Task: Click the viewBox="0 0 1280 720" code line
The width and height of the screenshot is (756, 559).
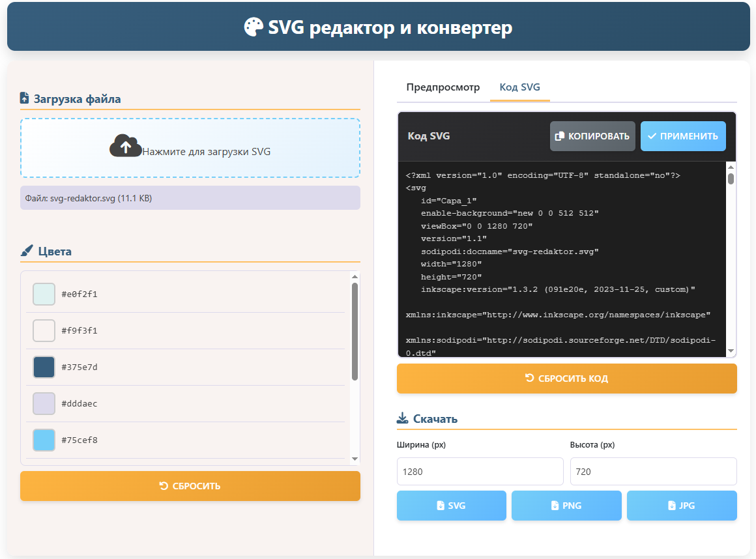Action: (476, 226)
